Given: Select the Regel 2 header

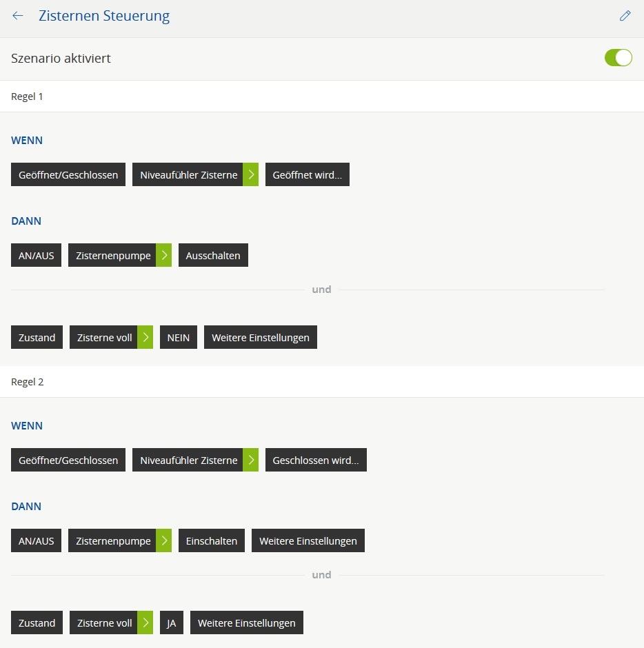Looking at the screenshot, I should coord(28,382).
